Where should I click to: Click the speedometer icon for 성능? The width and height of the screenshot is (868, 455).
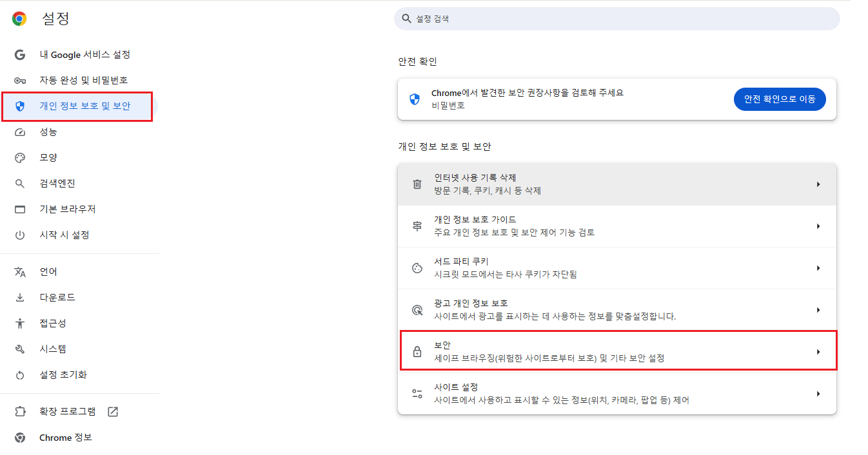[x=20, y=132]
